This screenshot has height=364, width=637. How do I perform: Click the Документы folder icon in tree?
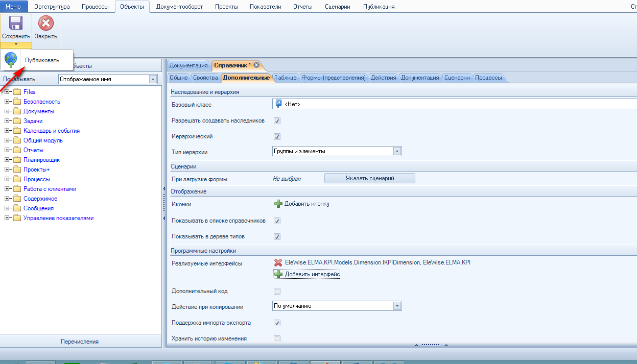coord(17,111)
